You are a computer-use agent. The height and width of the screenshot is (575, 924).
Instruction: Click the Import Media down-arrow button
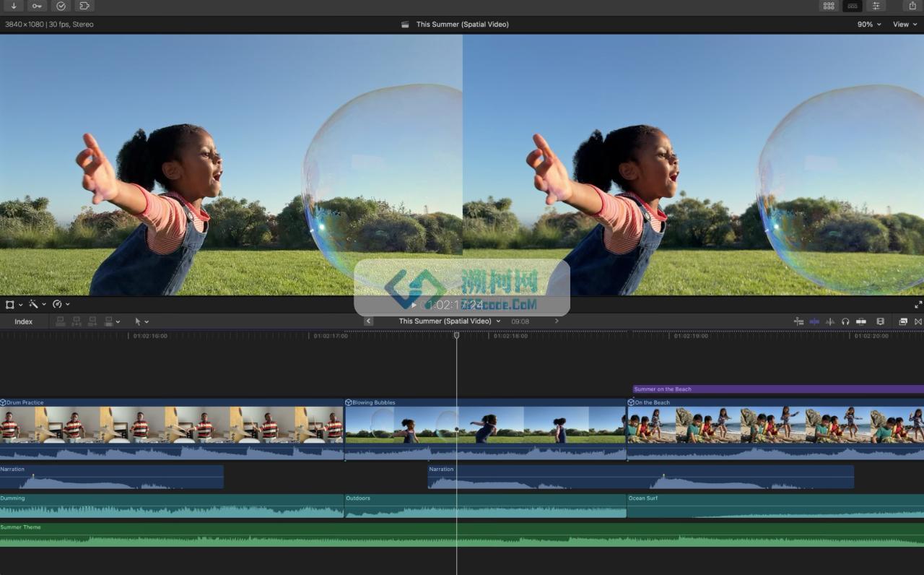coord(13,6)
